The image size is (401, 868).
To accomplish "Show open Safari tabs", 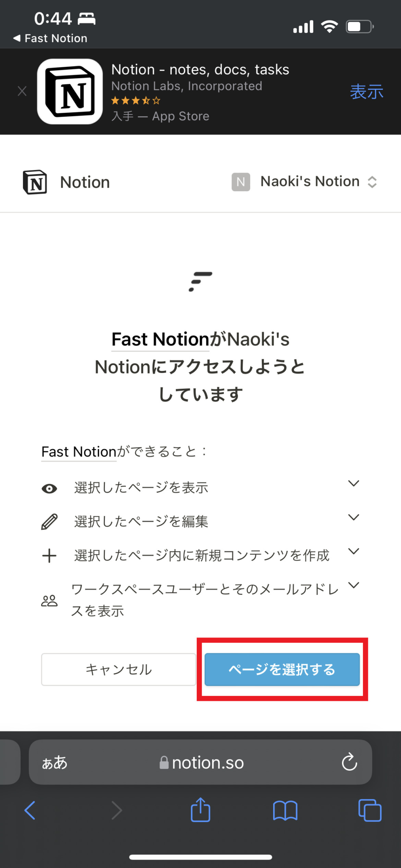I will click(369, 810).
